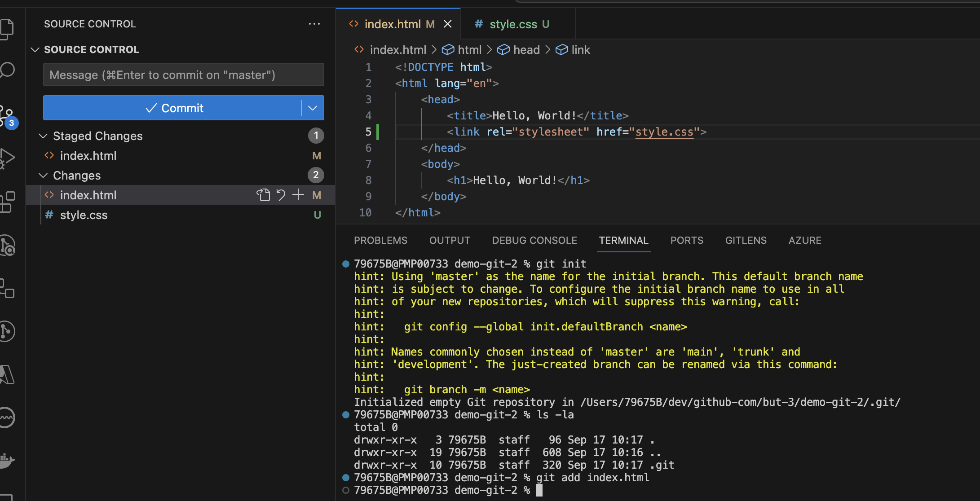Expand breadcrumb chevron after index.html

[x=434, y=50]
